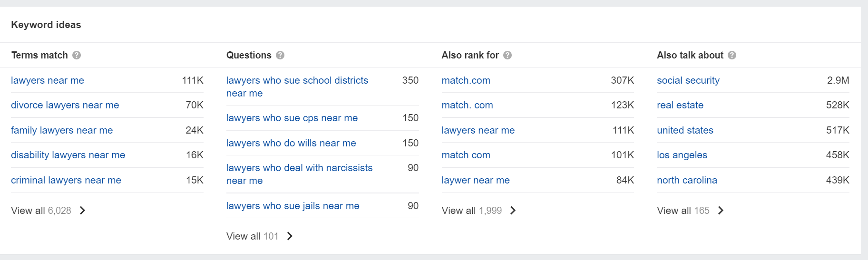Viewport: 868px width, 260px height.
Task: Click the chevron arrow after View all 165
Action: (x=721, y=211)
